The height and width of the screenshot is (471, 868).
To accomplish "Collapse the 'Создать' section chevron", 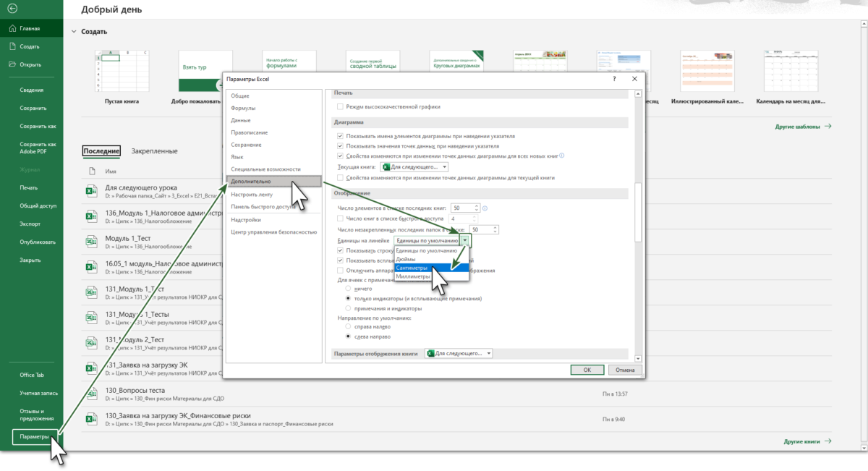I will coord(73,32).
